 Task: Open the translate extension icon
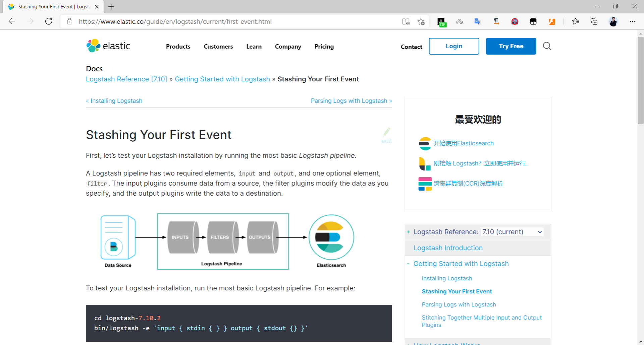[x=478, y=21]
